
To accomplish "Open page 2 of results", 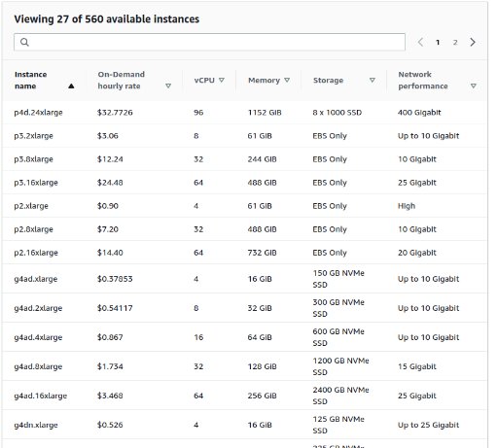I will 455,43.
